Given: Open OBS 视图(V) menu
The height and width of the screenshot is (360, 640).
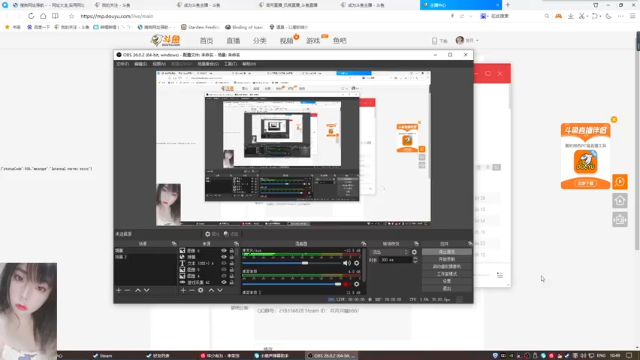Looking at the screenshot, I should [x=159, y=64].
